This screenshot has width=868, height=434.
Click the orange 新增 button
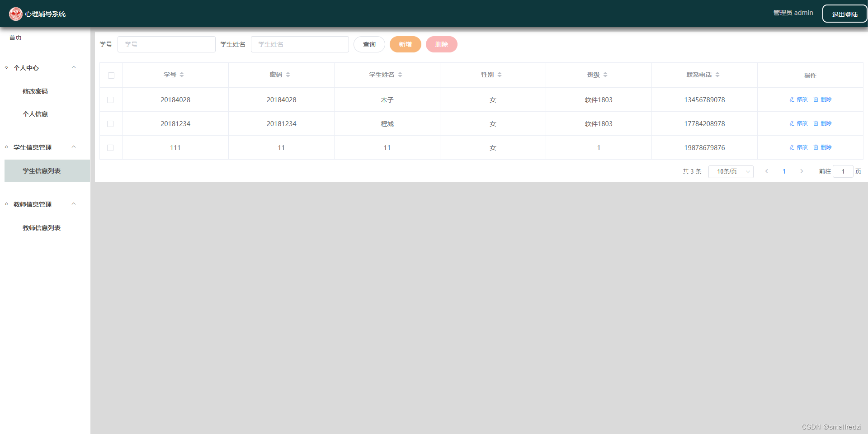406,44
